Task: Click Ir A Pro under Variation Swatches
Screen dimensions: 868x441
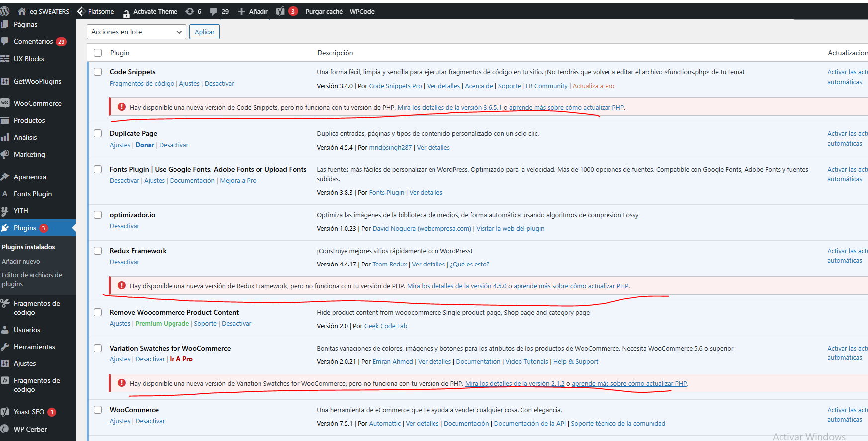Action: pyautogui.click(x=181, y=359)
